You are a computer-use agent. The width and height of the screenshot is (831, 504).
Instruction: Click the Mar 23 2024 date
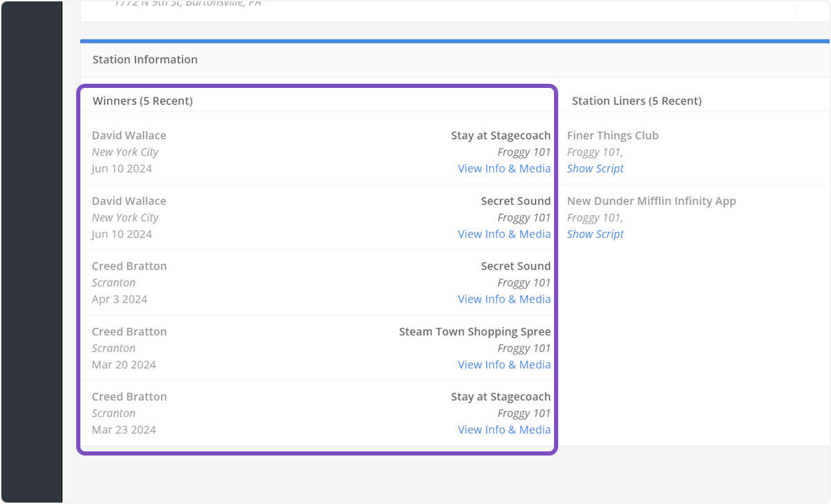click(123, 430)
